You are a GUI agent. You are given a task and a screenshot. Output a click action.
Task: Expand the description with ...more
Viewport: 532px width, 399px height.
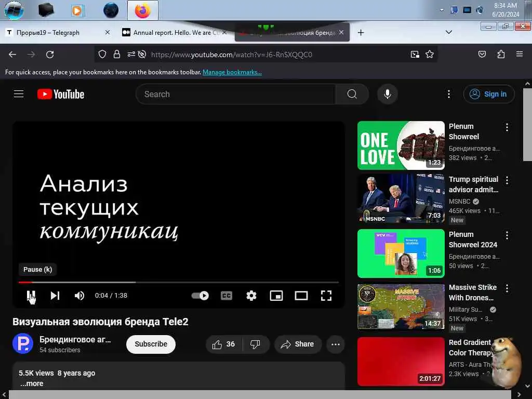pyautogui.click(x=32, y=383)
